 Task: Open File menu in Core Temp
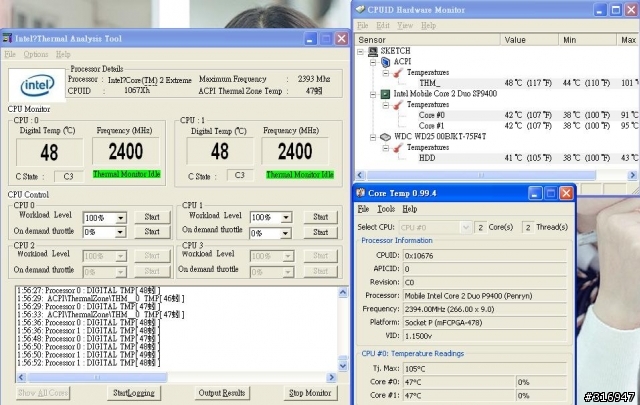pos(363,209)
